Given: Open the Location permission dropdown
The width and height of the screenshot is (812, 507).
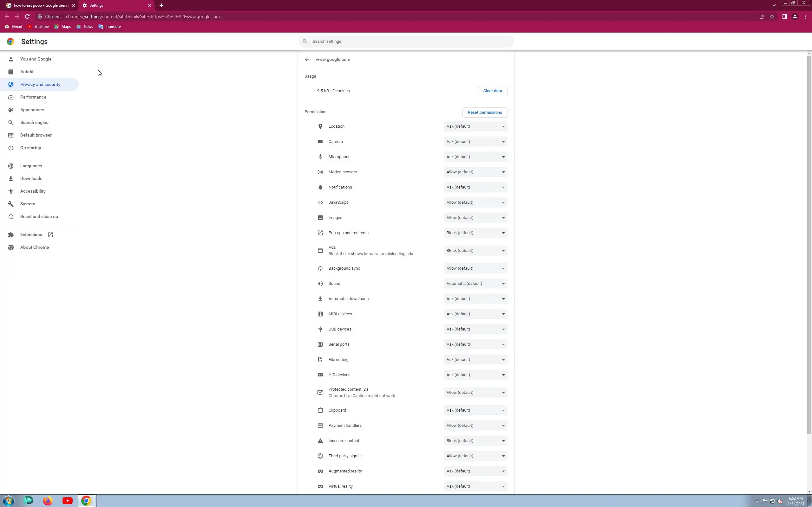Looking at the screenshot, I should [475, 126].
